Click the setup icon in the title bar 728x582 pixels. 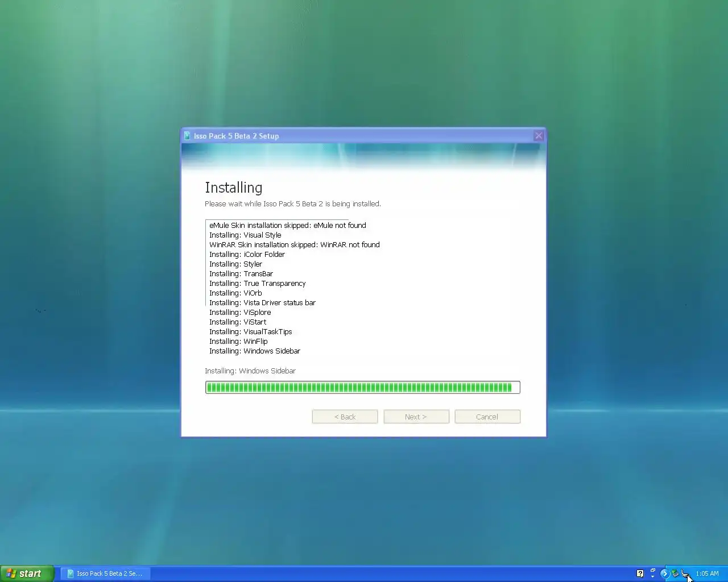click(x=187, y=136)
